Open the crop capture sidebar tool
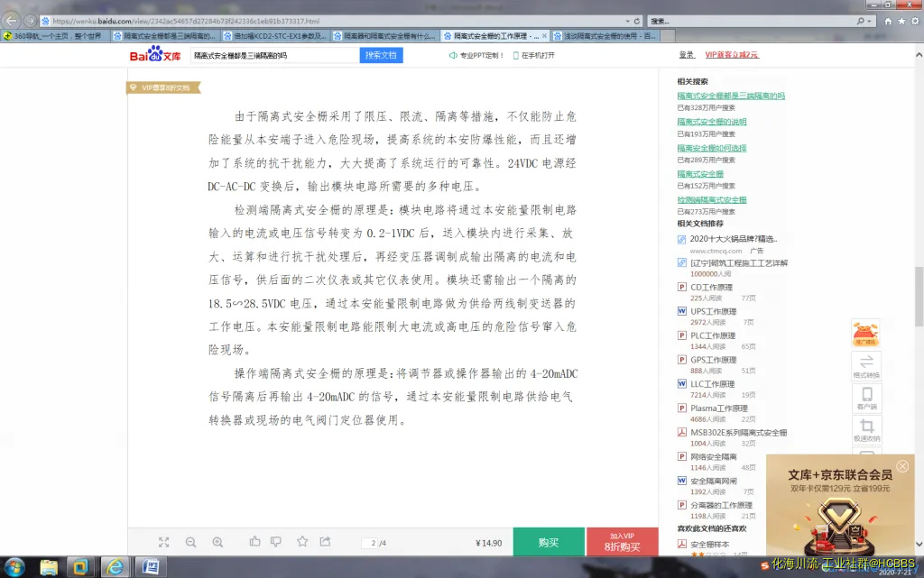This screenshot has width=924, height=578. (866, 429)
